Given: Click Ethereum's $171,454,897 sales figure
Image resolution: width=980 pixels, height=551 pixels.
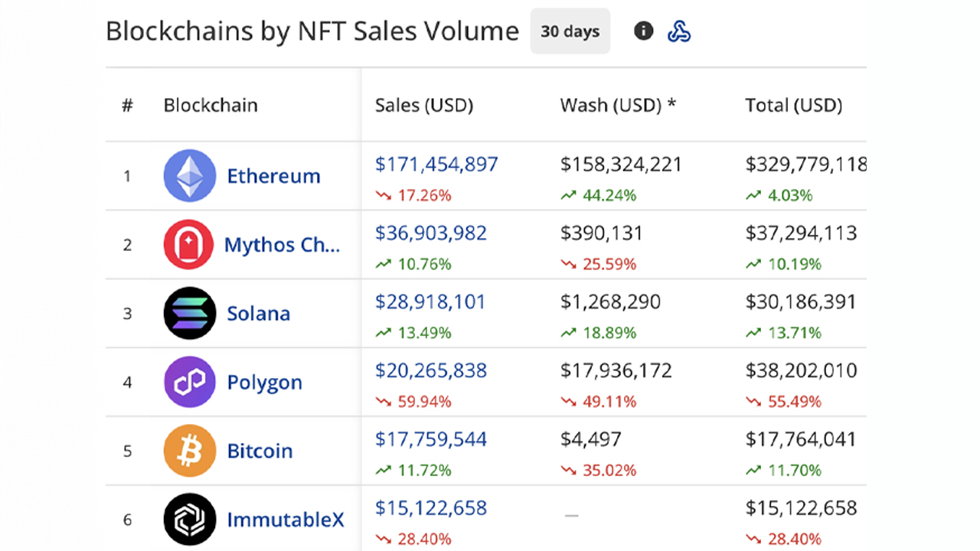Looking at the screenshot, I should pos(436,164).
